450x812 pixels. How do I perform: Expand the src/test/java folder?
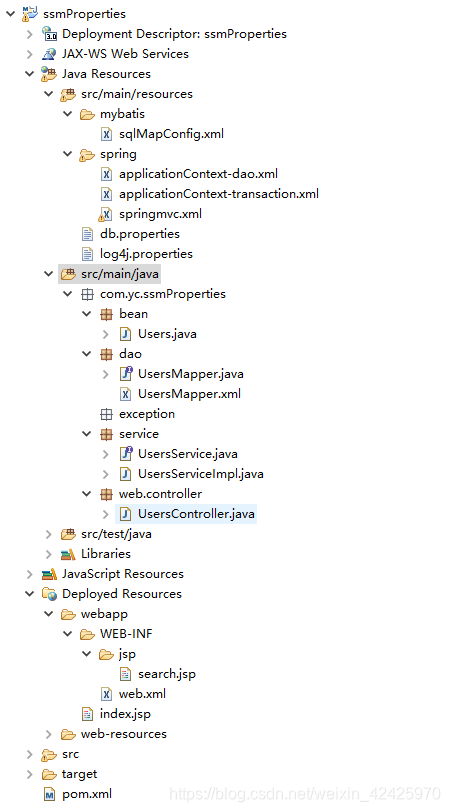click(49, 534)
